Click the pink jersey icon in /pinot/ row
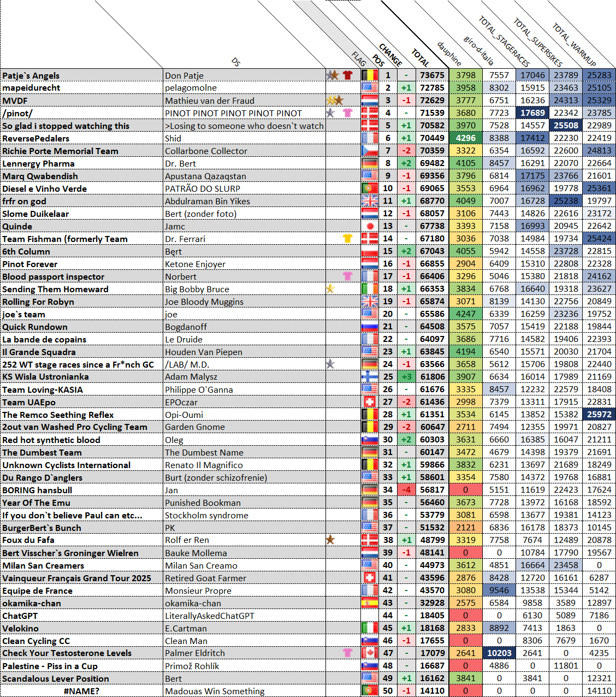 coord(347,113)
